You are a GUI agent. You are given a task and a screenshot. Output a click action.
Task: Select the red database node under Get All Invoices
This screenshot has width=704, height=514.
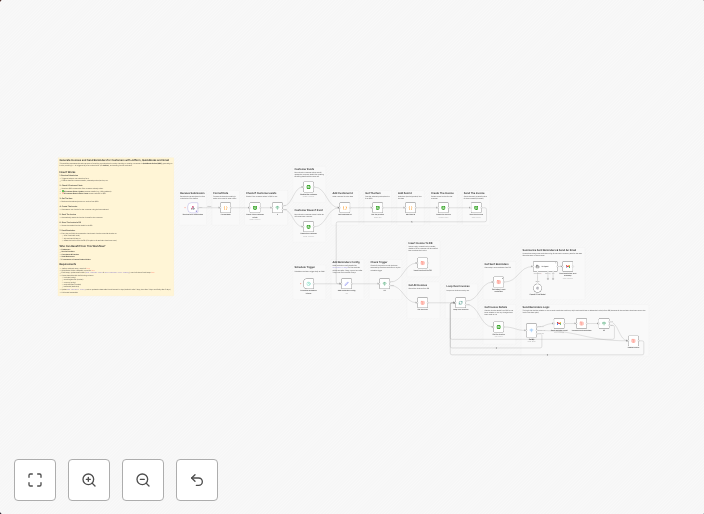click(x=422, y=303)
